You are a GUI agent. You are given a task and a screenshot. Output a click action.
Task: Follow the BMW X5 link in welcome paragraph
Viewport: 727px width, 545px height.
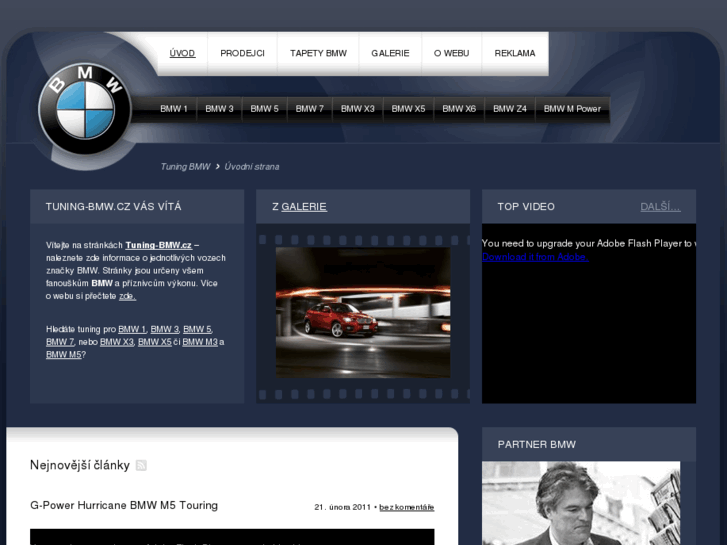coord(155,342)
